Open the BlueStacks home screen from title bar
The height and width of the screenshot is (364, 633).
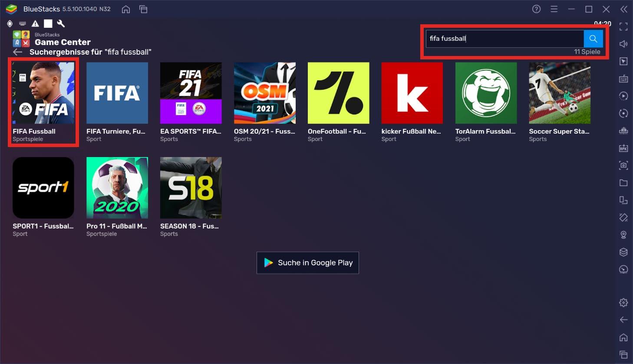coord(126,9)
